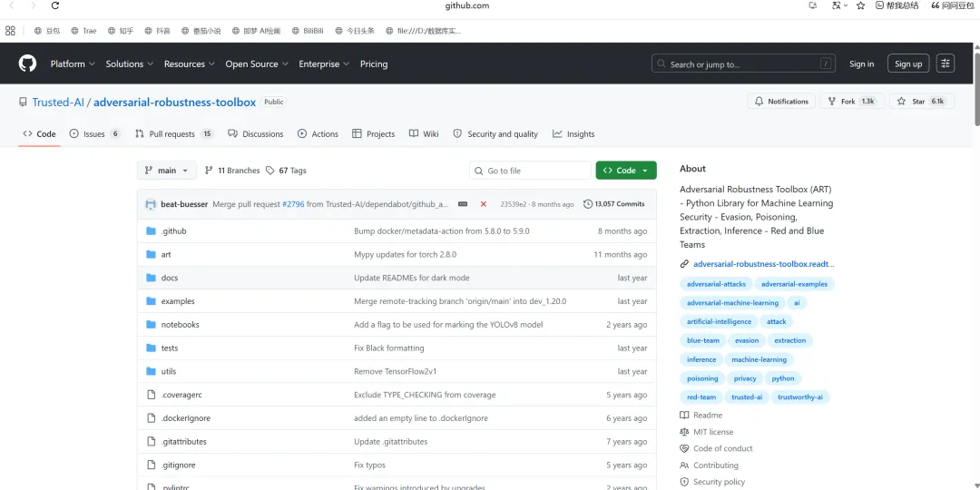Switch to the Issues tab

pos(95,133)
